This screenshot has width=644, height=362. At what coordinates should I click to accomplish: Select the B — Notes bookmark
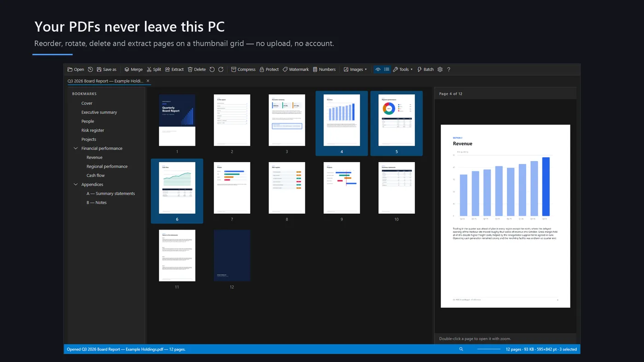click(97, 203)
